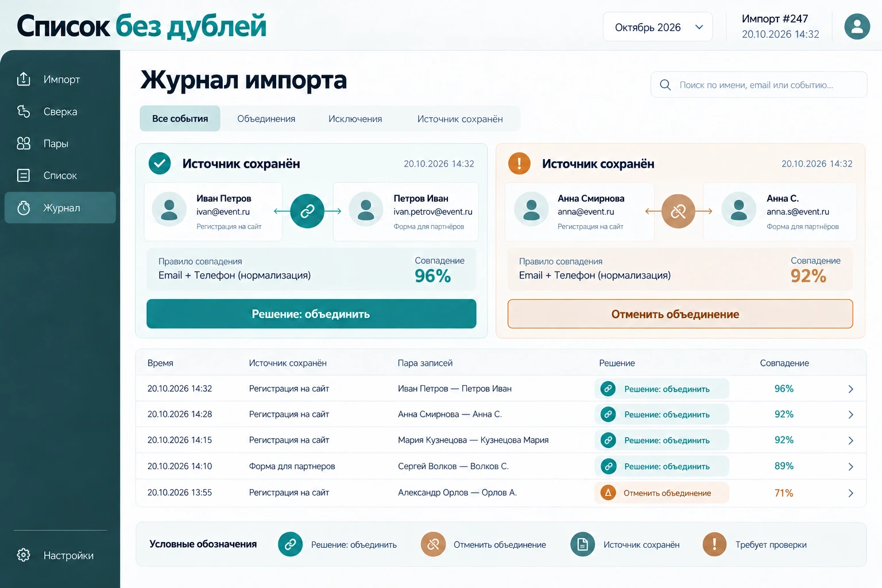882x588 pixels.
Task: Expand the Анна Смирнова — Анна С. row chevron
Action: pyautogui.click(x=850, y=415)
